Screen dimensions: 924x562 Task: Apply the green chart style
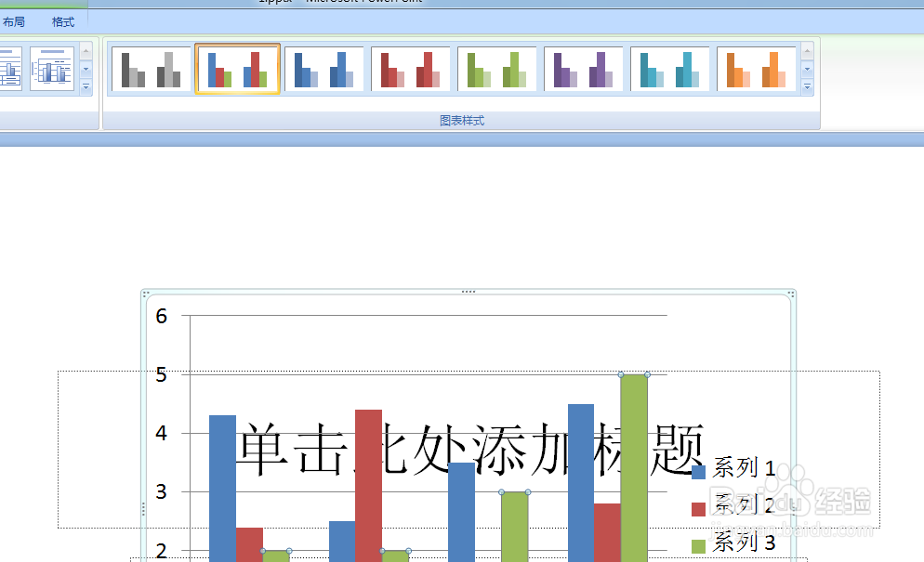click(x=496, y=68)
